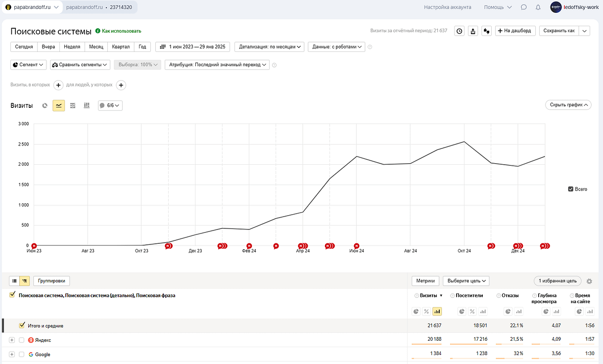This screenshot has height=364, width=603.
Task: Select the stacked area chart icon
Action: 73,105
